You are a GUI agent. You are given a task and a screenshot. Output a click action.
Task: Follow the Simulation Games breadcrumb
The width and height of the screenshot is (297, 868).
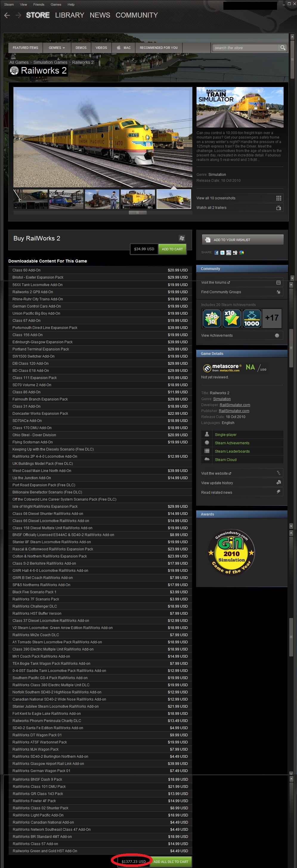click(x=50, y=62)
